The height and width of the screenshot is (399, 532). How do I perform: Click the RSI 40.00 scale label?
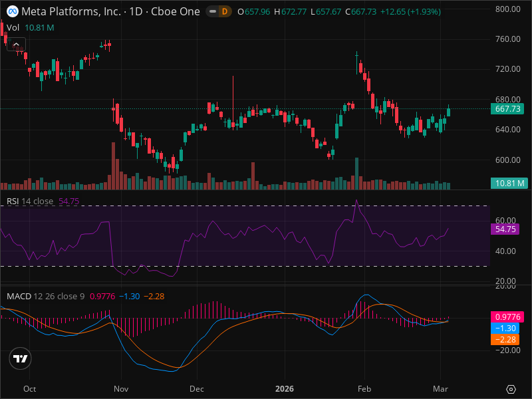click(505, 251)
